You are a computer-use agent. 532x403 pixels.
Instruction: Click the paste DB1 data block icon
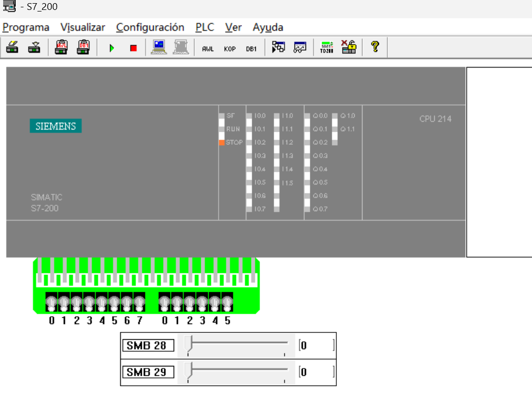83,47
